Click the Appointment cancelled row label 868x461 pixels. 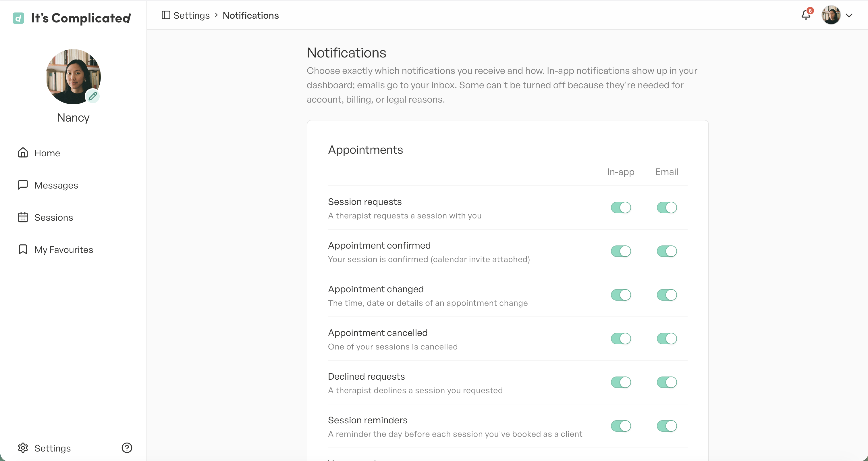pos(378,333)
